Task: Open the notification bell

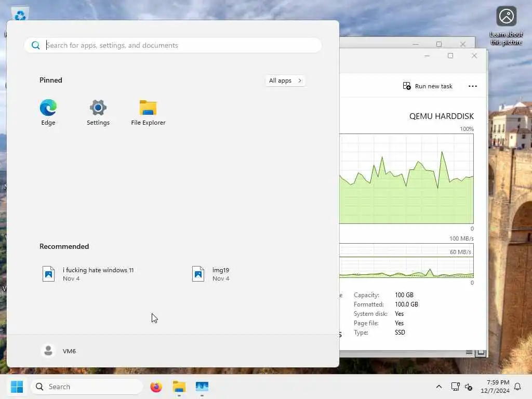Action: [517, 387]
